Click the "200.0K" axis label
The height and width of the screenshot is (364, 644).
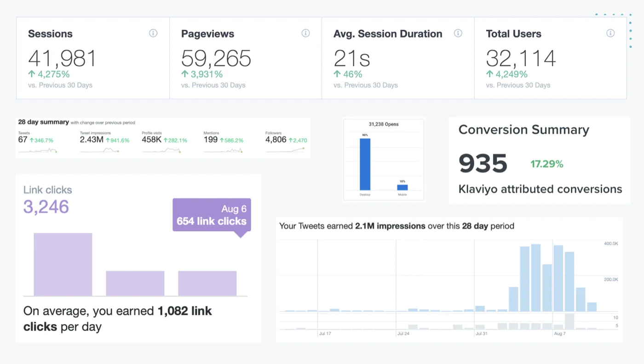click(611, 279)
